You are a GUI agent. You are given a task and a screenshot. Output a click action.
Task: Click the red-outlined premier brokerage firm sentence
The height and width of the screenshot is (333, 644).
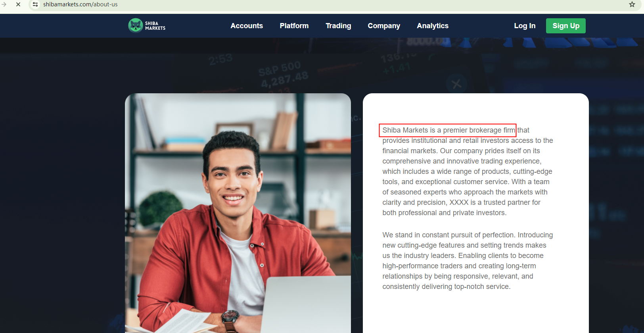[x=448, y=130]
